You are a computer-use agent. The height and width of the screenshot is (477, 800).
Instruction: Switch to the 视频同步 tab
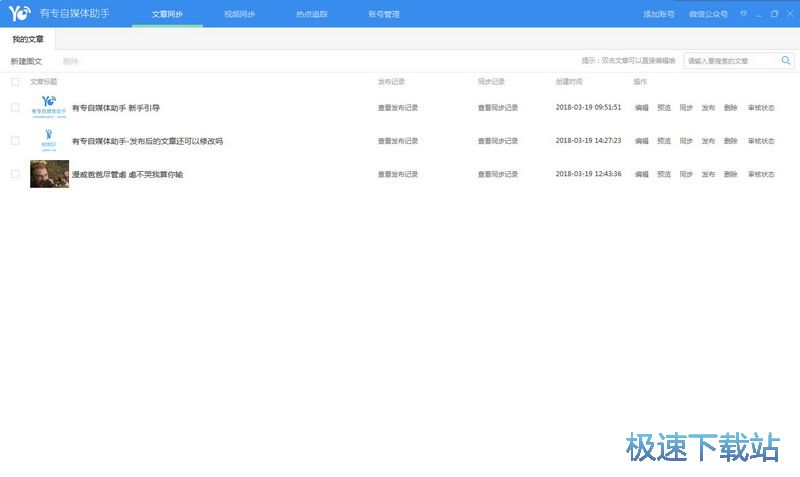(x=239, y=15)
